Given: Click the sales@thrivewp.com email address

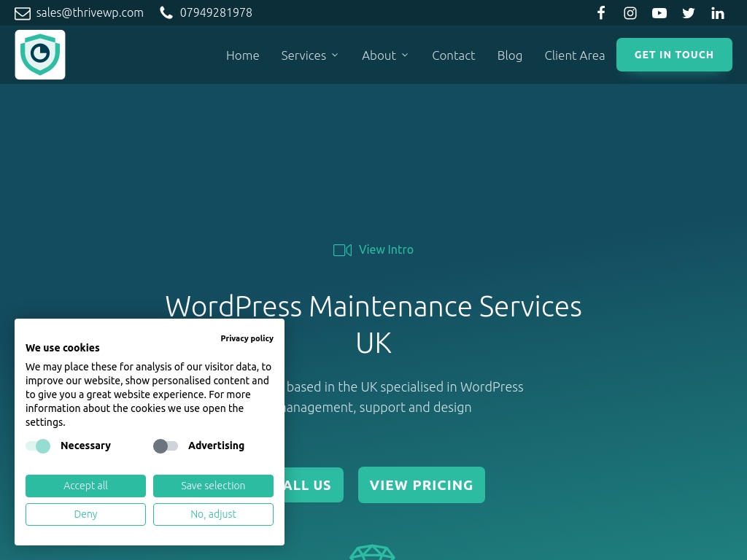Looking at the screenshot, I should (x=90, y=13).
